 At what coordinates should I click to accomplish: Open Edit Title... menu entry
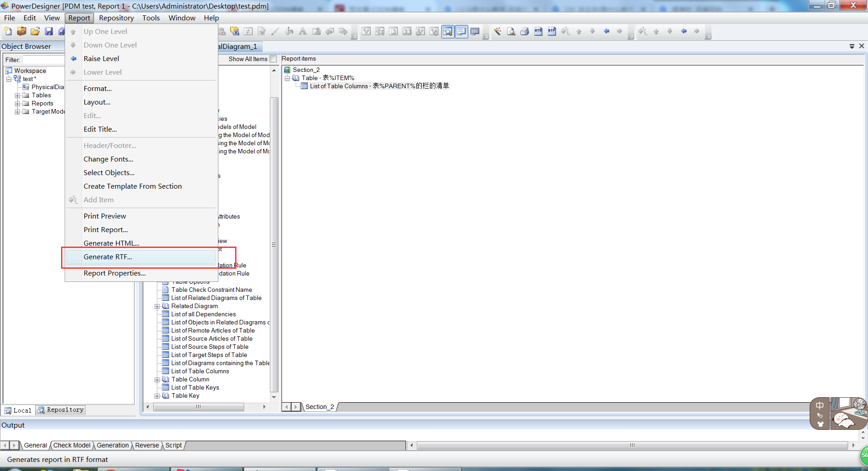[x=141, y=129]
